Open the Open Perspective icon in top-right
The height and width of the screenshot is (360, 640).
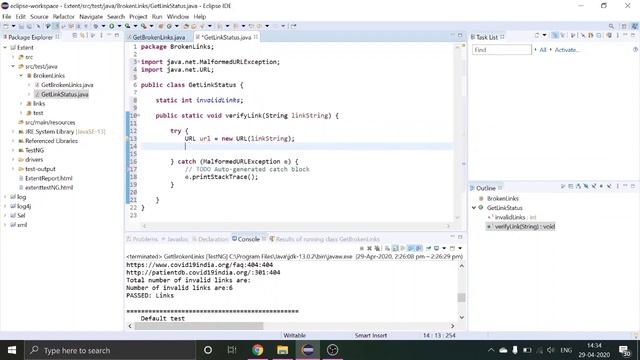pos(624,26)
